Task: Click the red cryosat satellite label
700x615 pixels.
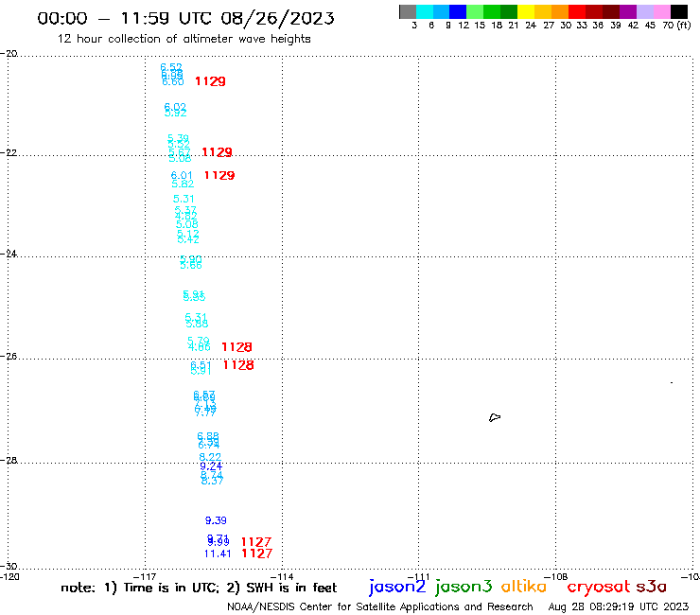Action: pos(598,587)
